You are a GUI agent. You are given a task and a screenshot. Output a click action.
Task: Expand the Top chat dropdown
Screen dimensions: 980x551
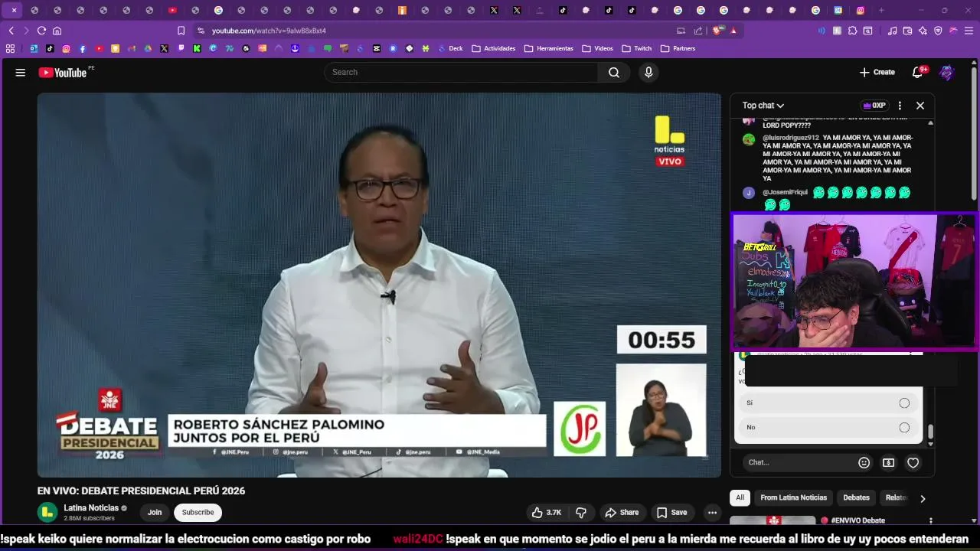coord(763,106)
